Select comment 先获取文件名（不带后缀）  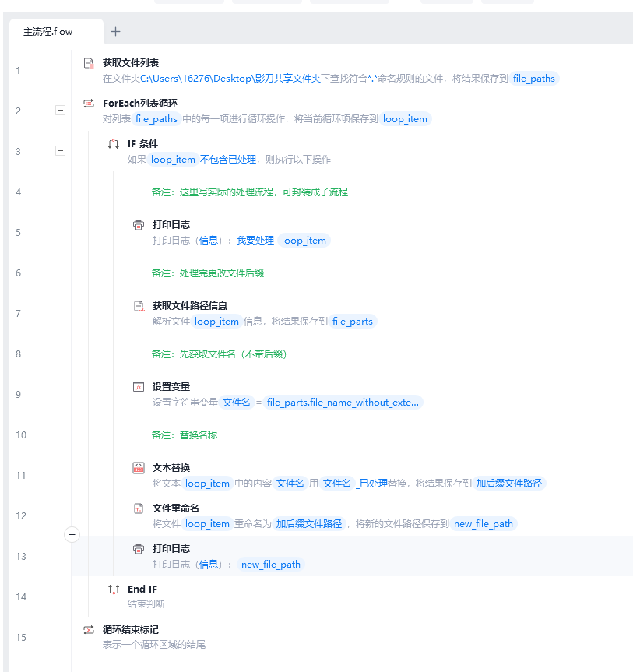219,354
